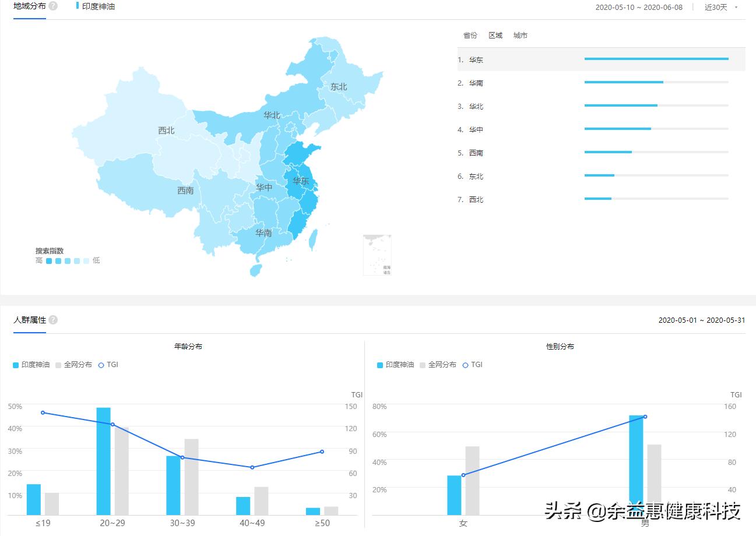Click the 华中 region on the map

[264, 188]
